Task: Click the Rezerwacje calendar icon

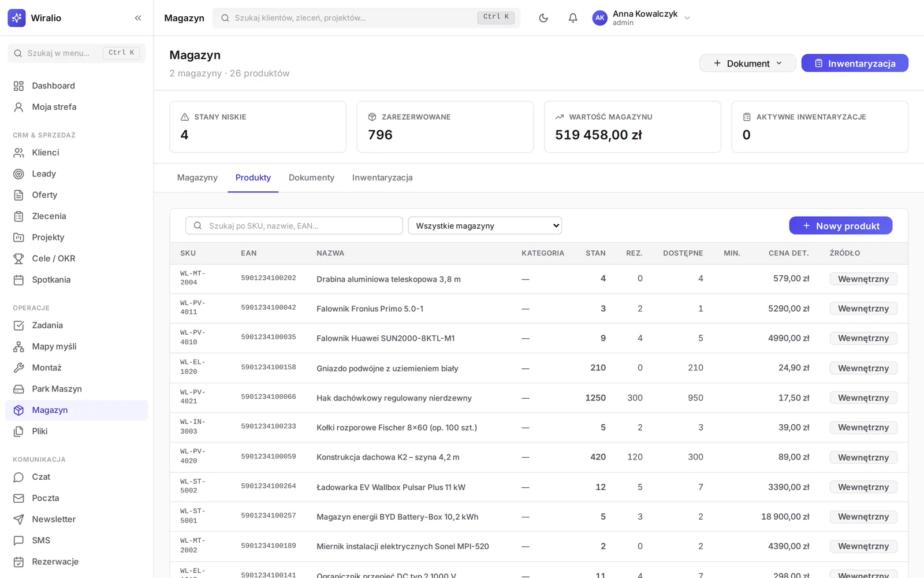Action: (x=18, y=562)
